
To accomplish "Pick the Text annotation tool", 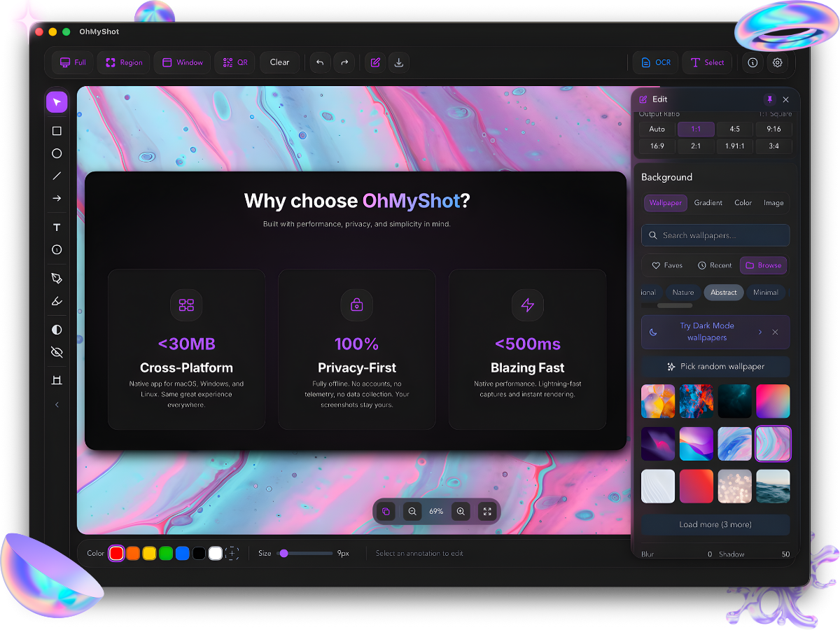I will tap(57, 227).
